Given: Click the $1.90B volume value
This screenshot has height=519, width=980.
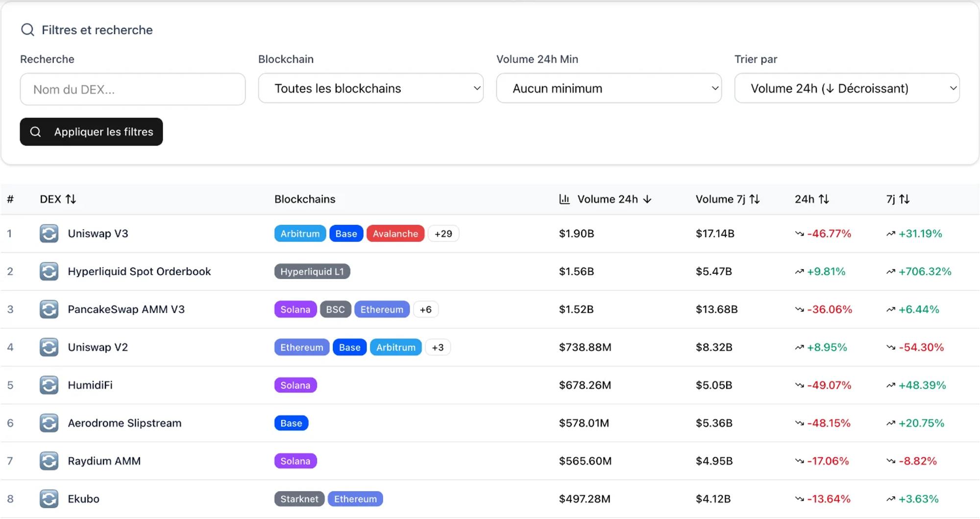Looking at the screenshot, I should point(577,234).
